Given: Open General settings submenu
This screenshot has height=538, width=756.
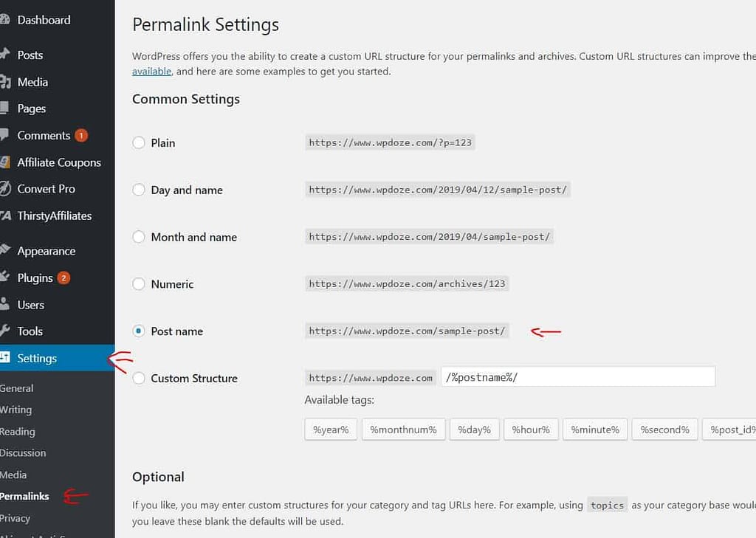Looking at the screenshot, I should pyautogui.click(x=16, y=388).
